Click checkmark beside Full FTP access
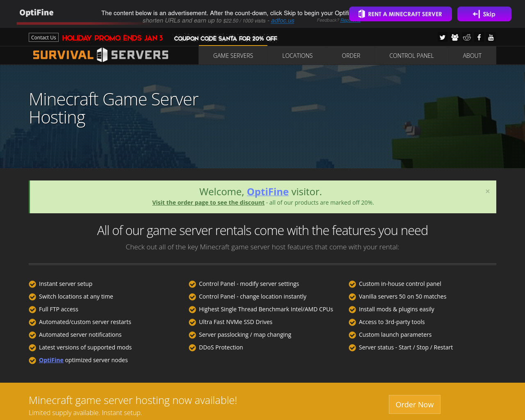This screenshot has width=525, height=420. tap(32, 310)
